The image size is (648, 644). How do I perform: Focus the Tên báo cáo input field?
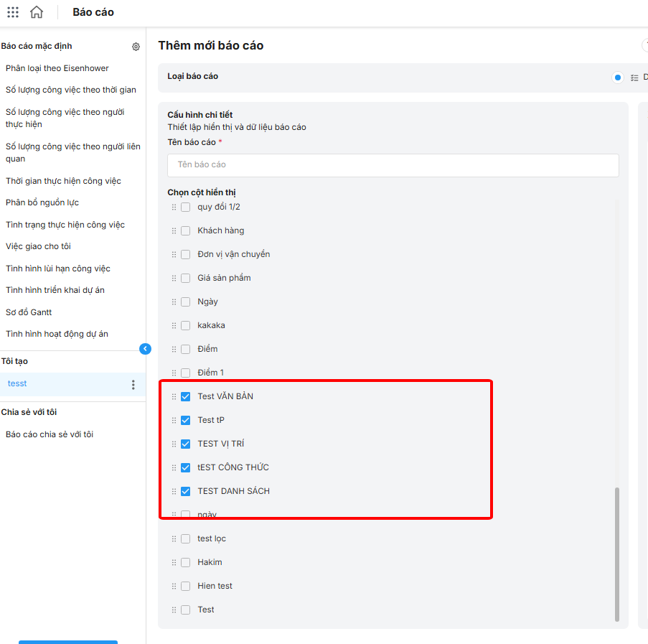click(x=393, y=165)
